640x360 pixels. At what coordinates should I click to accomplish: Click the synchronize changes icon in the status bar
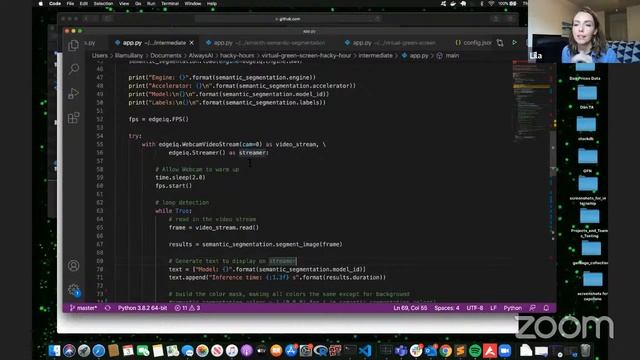point(108,308)
